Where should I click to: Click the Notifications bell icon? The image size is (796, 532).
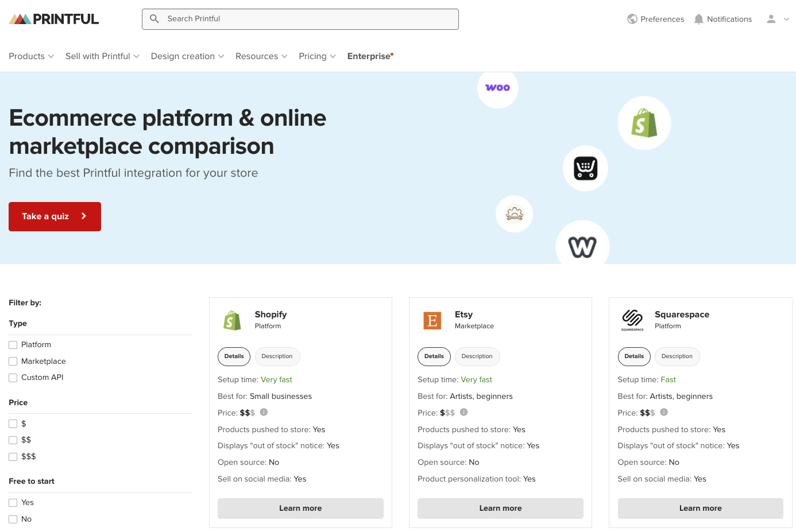[699, 19]
